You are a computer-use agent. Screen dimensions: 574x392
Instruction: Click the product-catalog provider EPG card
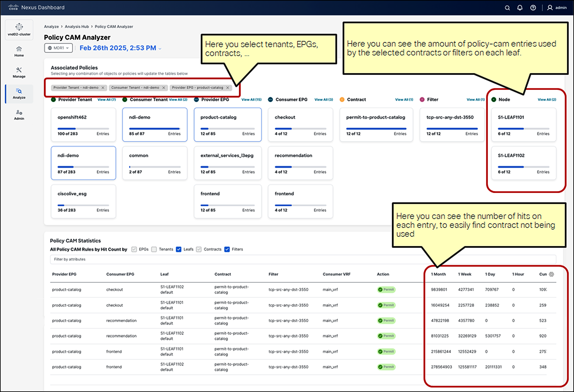[228, 125]
